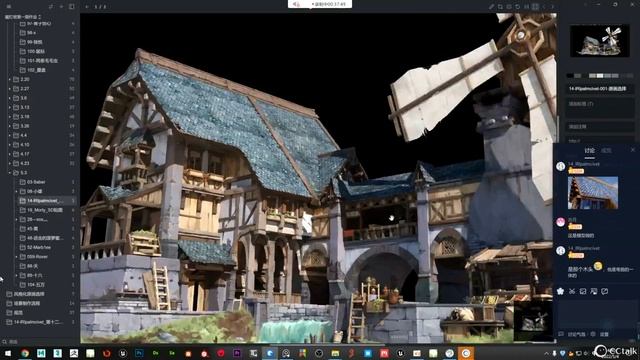Expand the 2.20 folder
This screenshot has width=640, height=360.
point(10,79)
